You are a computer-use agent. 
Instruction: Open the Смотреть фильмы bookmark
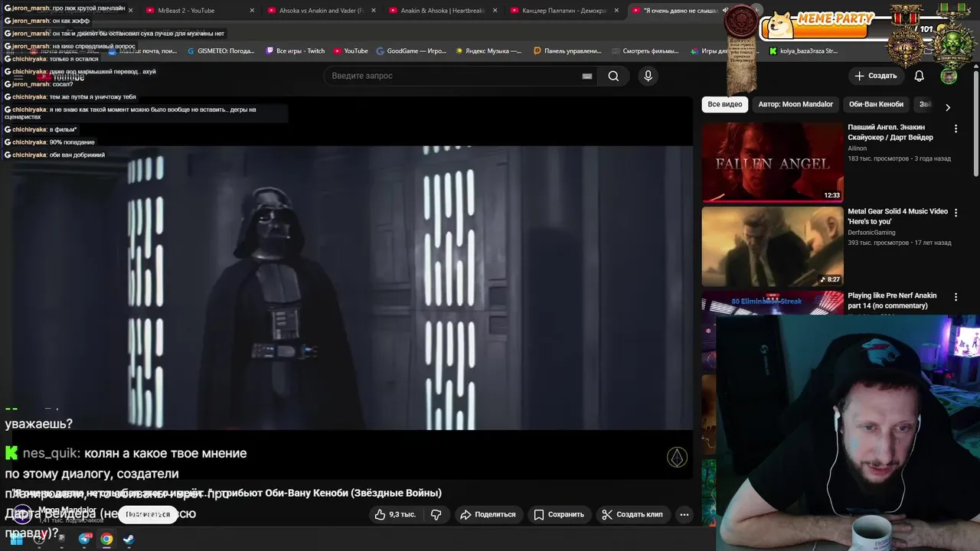(645, 51)
